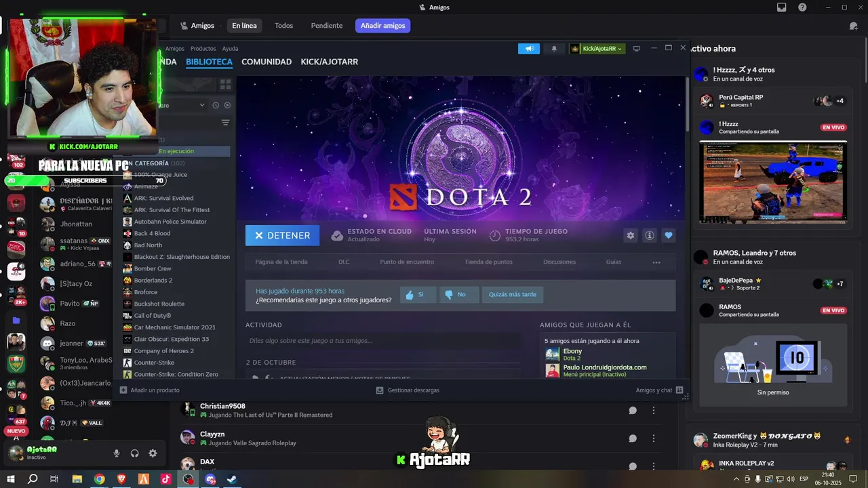
Task: Open BIBLIOTECA in Steam navigation
Action: click(x=209, y=62)
